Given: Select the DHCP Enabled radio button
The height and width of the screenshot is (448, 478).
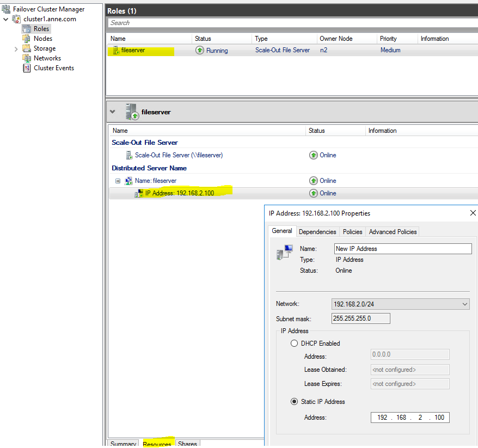Looking at the screenshot, I should (294, 343).
